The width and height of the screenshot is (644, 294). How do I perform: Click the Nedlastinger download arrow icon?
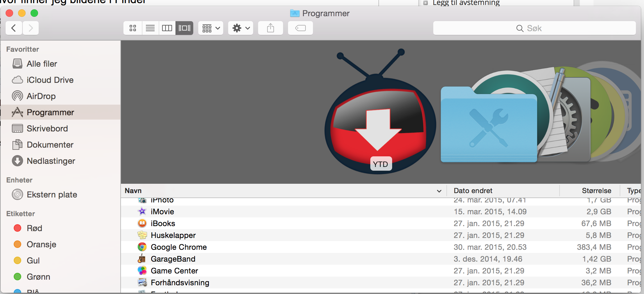tap(17, 161)
